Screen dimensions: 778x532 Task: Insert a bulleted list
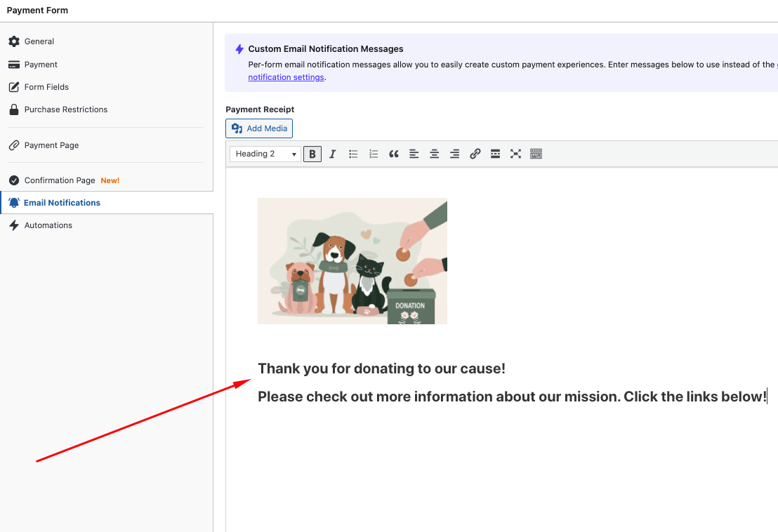(353, 154)
